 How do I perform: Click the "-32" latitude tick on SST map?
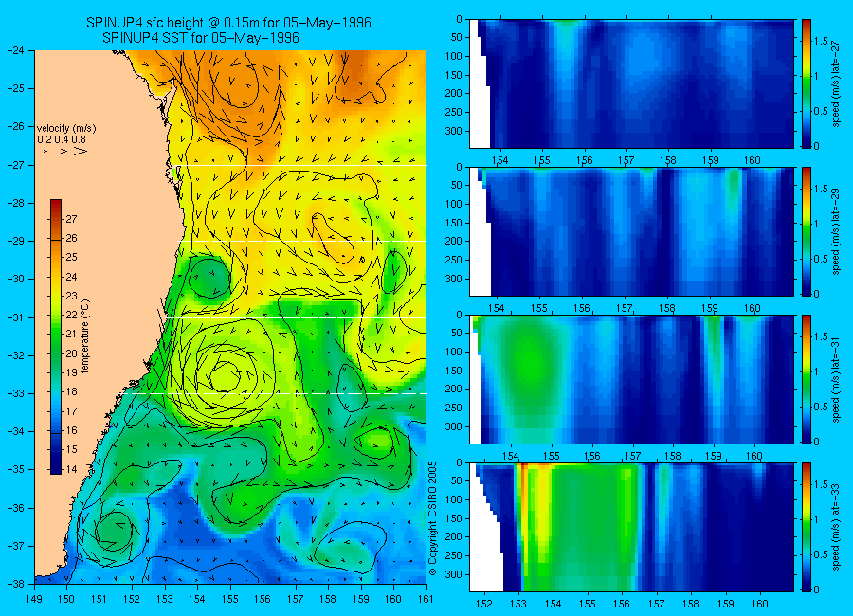coord(16,354)
